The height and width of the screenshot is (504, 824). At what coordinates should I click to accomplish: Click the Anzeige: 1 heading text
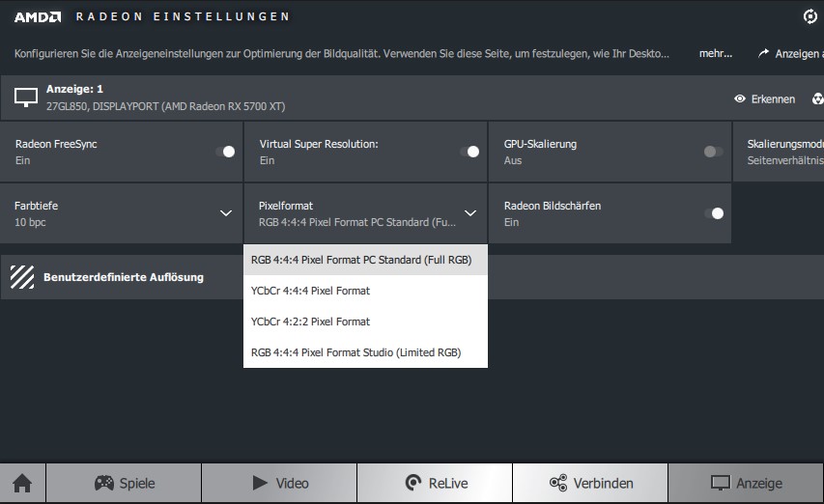coord(74,89)
